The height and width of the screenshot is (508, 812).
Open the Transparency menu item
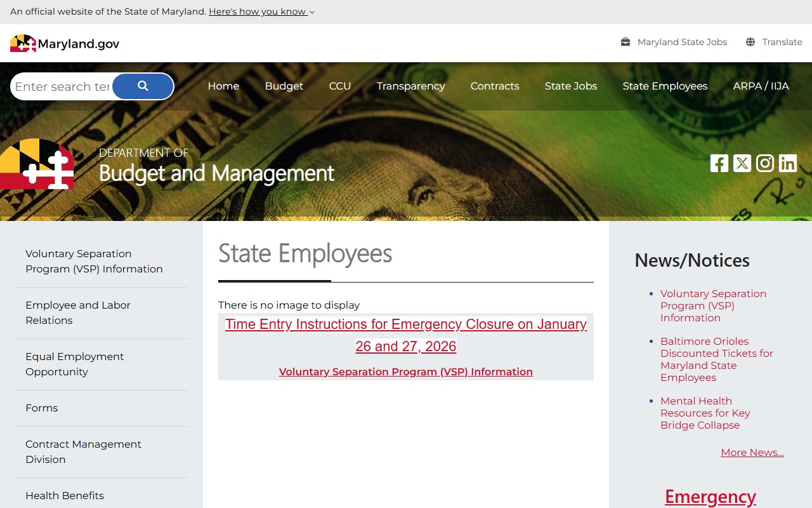click(410, 86)
